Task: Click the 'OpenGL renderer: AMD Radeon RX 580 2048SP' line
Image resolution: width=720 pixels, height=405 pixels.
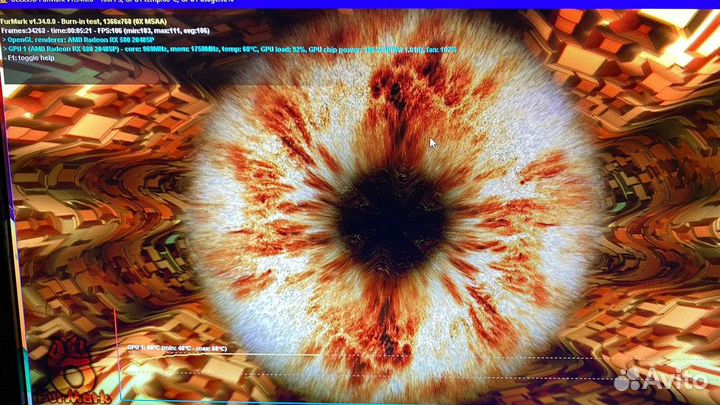Action: [78, 40]
